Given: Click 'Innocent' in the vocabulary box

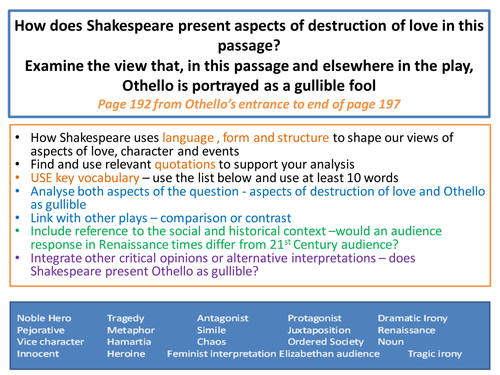Looking at the screenshot, I should [38, 354].
